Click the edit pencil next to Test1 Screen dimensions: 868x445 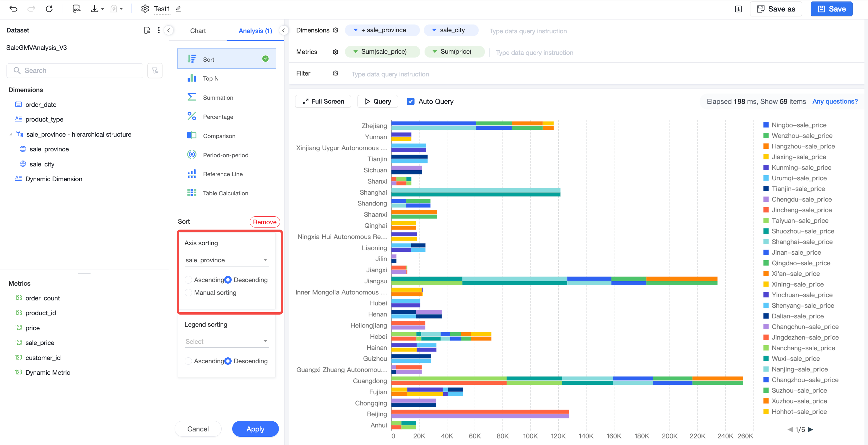(178, 9)
